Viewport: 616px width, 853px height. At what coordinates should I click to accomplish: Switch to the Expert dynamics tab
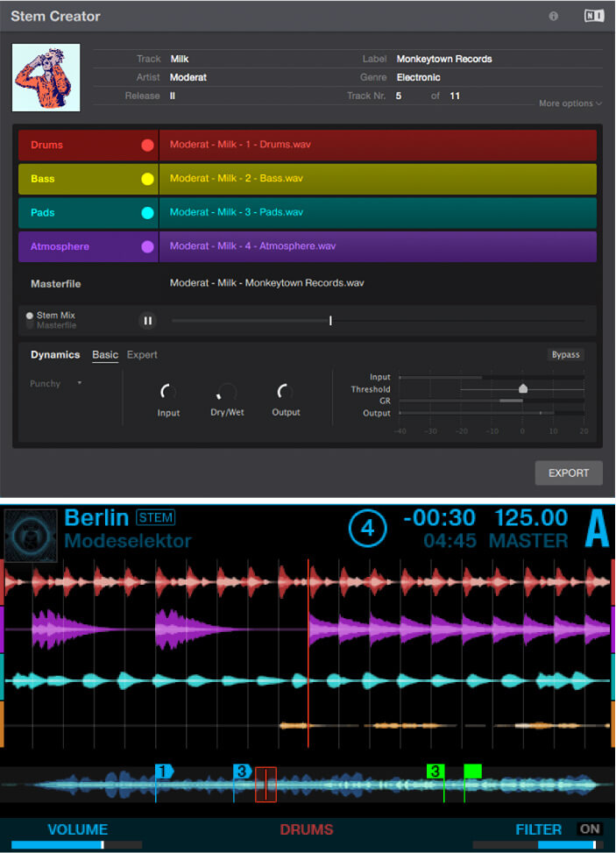142,355
